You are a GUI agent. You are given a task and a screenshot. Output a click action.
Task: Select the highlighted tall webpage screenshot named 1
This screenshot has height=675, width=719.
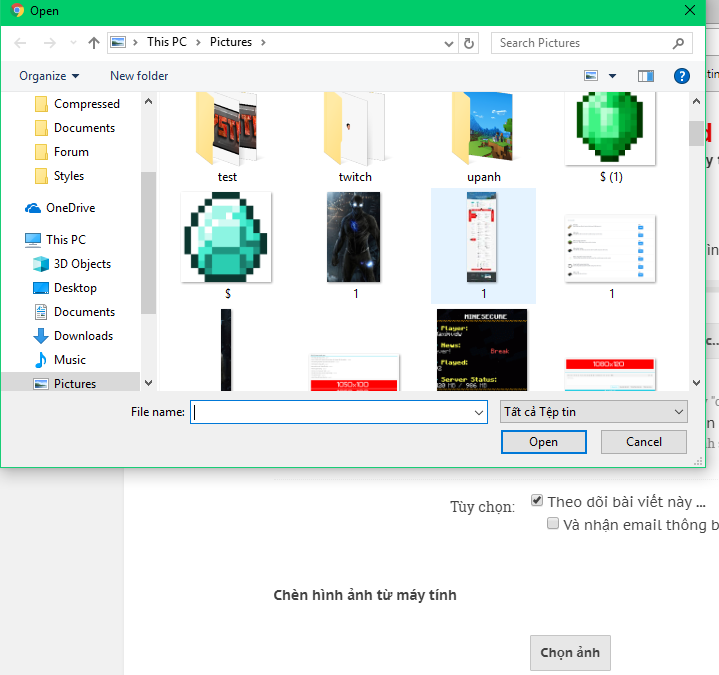click(483, 246)
